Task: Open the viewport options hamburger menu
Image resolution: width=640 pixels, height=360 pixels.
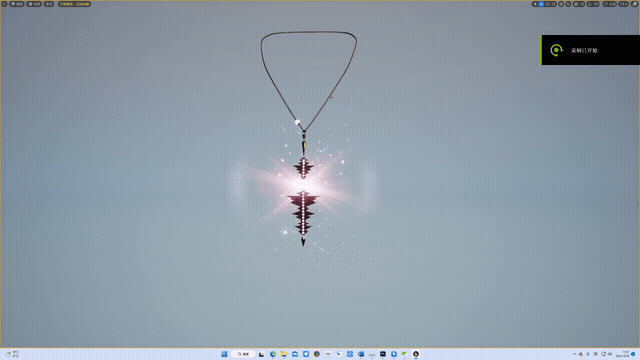Action: 4,4
